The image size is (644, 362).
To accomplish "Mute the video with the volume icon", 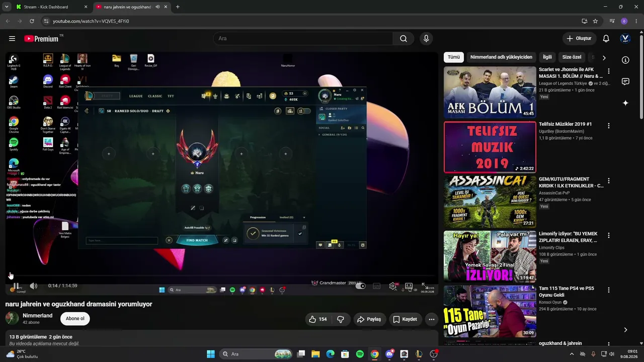I will (x=33, y=286).
